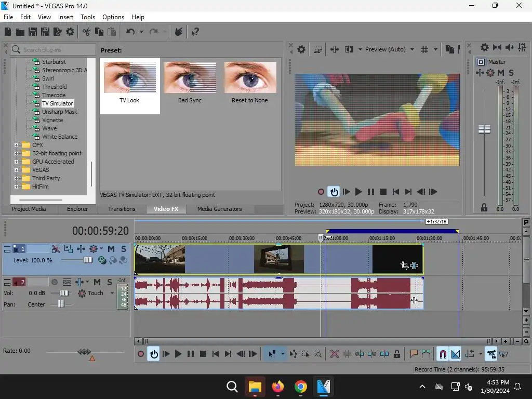Image resolution: width=532 pixels, height=399 pixels.
Task: Open Event Pan/Crop on the last video clip
Action: pos(404,265)
